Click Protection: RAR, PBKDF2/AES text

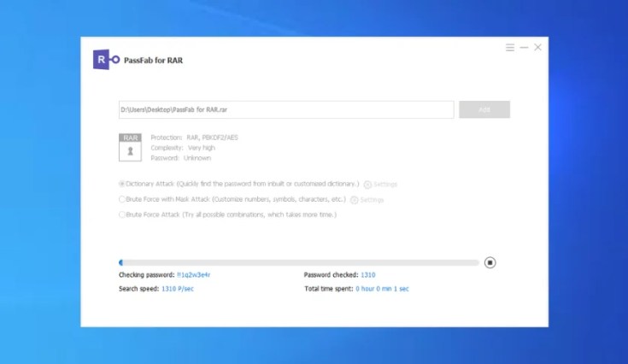click(x=194, y=138)
